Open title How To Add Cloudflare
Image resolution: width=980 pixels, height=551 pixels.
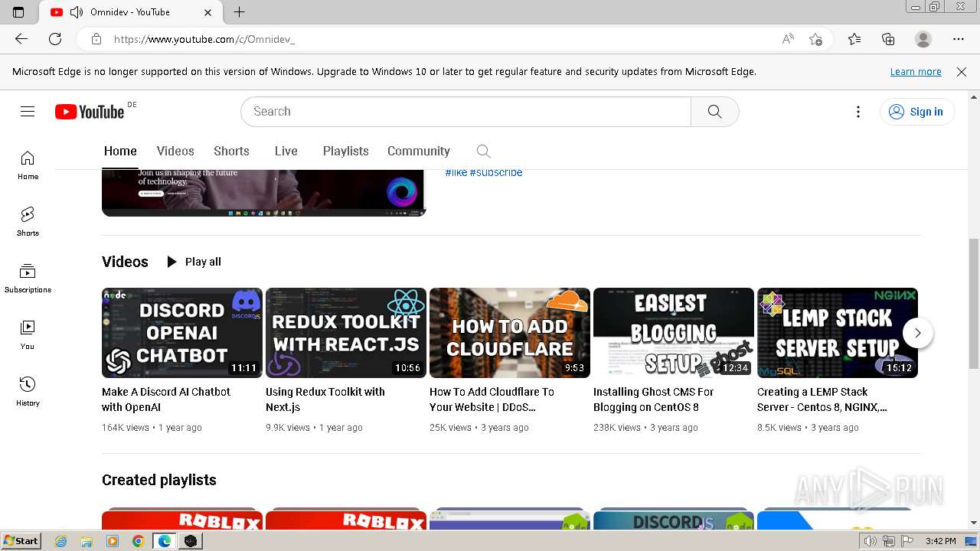pyautogui.click(x=492, y=399)
